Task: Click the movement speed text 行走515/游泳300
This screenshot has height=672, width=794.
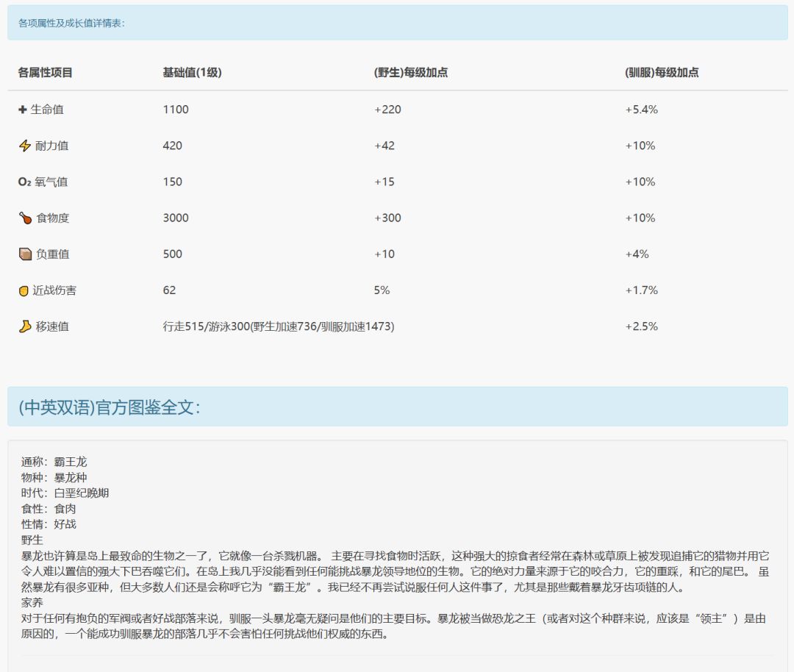Action: click(206, 326)
